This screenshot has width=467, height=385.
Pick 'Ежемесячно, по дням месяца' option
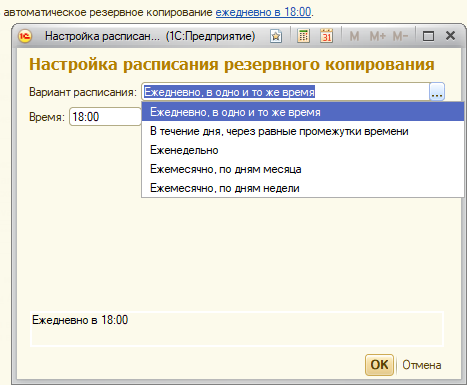(303, 169)
